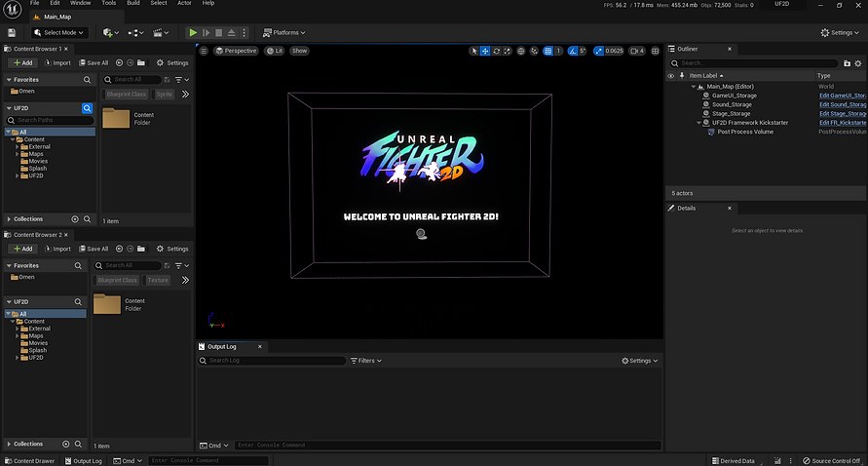Activate the Rotate transform tool
The height and width of the screenshot is (466, 868).
pyautogui.click(x=497, y=51)
